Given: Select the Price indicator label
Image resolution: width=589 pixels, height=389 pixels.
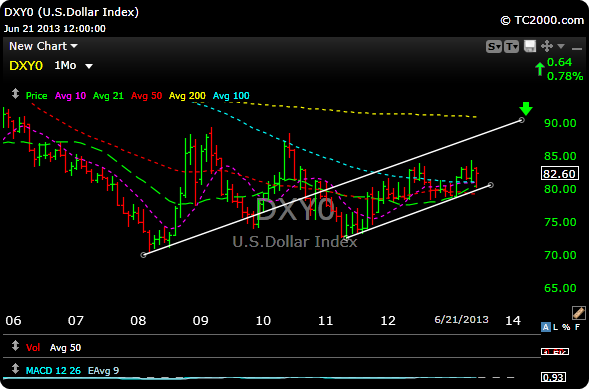Looking at the screenshot, I should (36, 96).
